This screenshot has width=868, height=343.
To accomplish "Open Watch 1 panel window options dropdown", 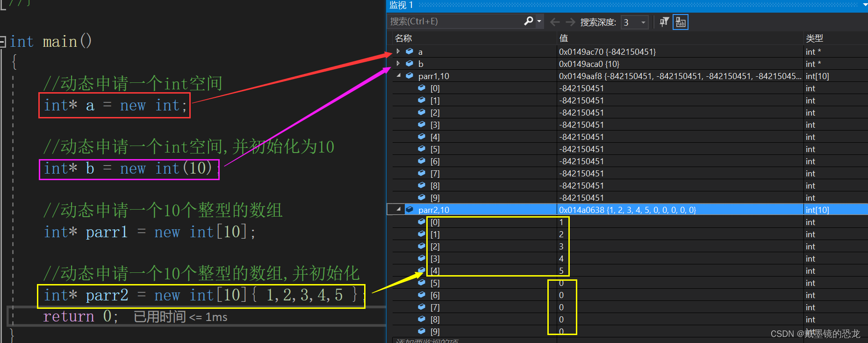I will coord(864,5).
